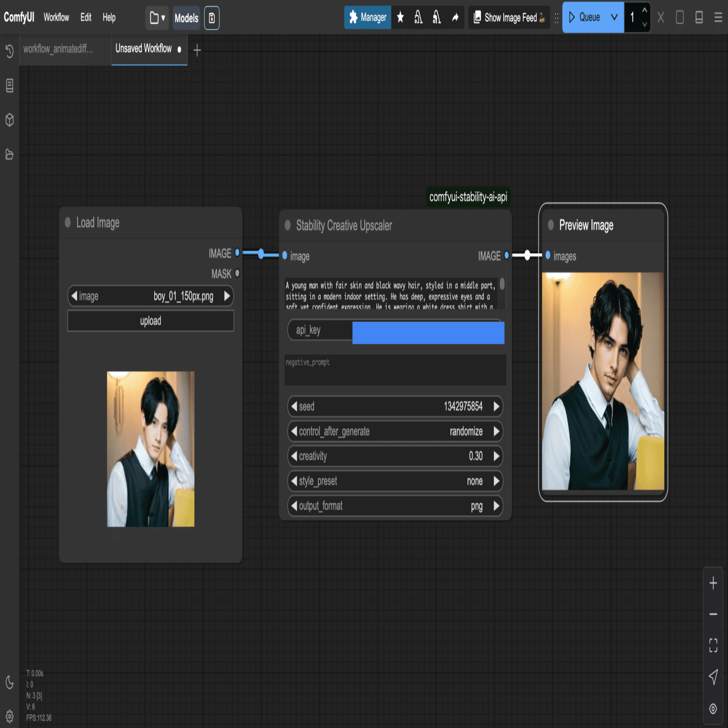
Task: Open the Show Image Feed button
Action: 509,18
